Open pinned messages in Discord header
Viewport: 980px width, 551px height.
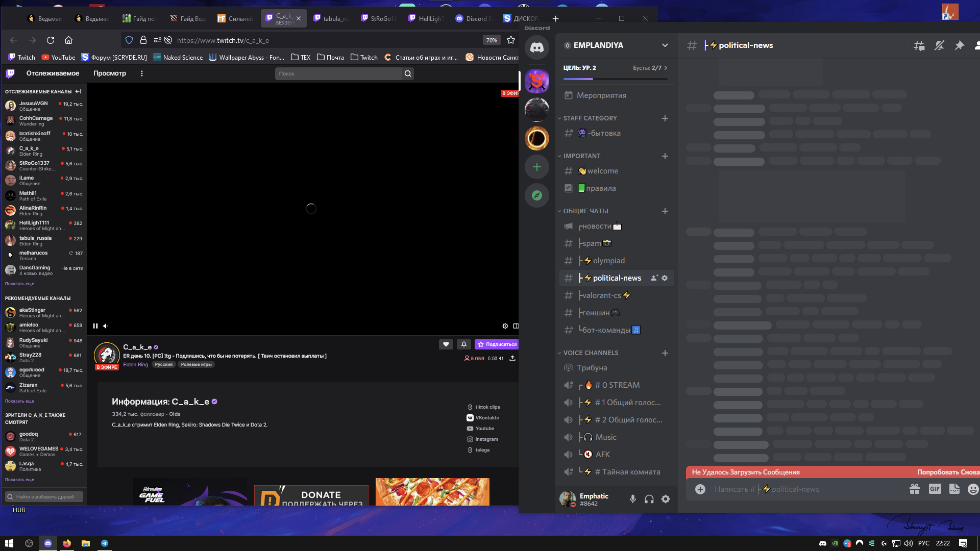tap(959, 45)
